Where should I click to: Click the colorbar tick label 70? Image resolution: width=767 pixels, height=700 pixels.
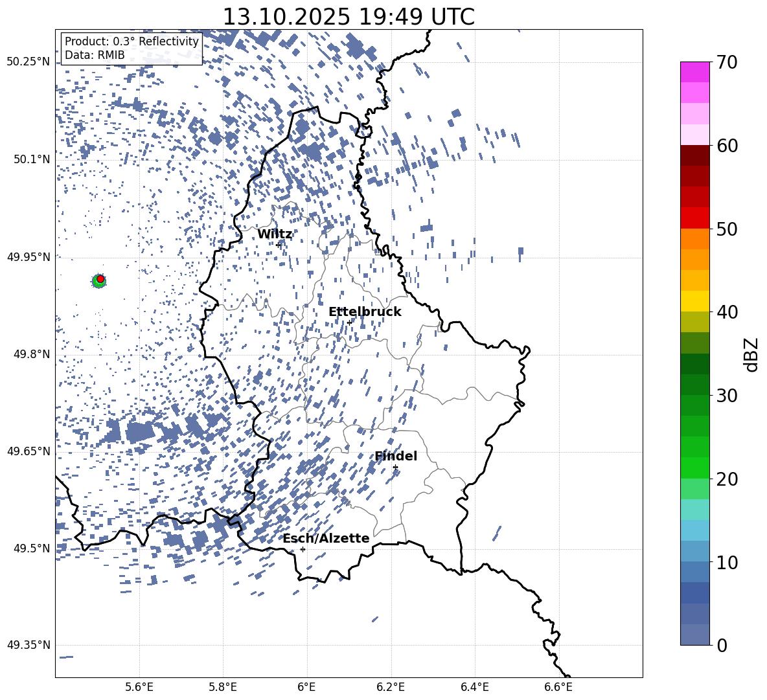[727, 62]
